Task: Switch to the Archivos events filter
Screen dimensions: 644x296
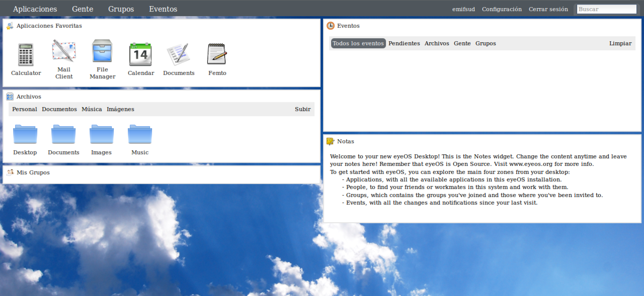Action: click(437, 43)
